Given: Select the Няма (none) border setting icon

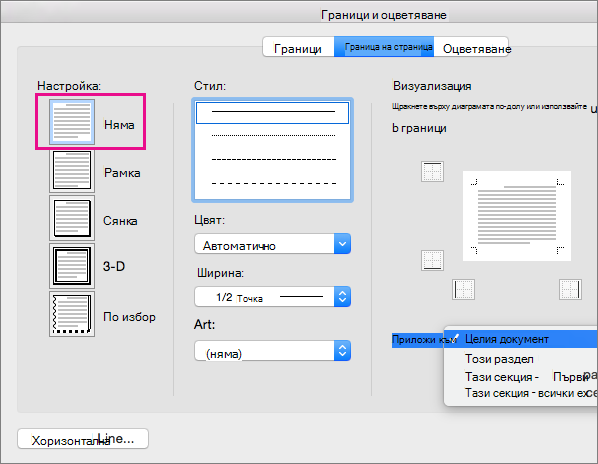Looking at the screenshot, I should click(72, 122).
